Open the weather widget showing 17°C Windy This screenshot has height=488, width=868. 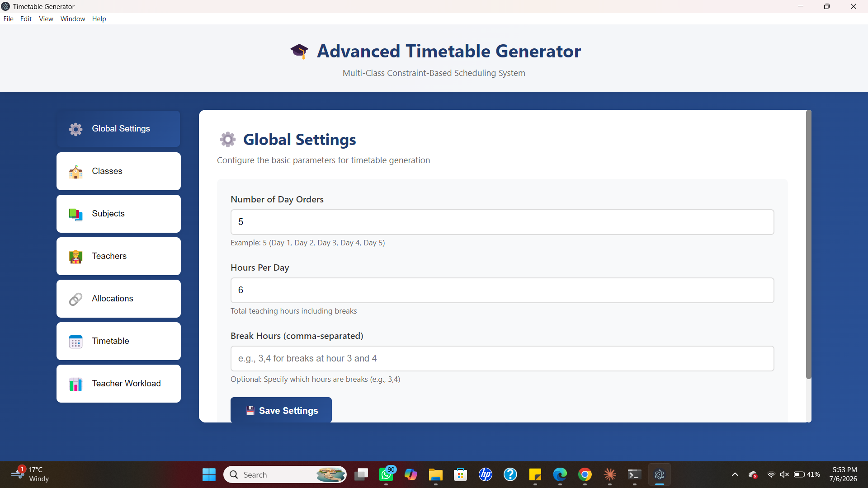pyautogui.click(x=30, y=474)
